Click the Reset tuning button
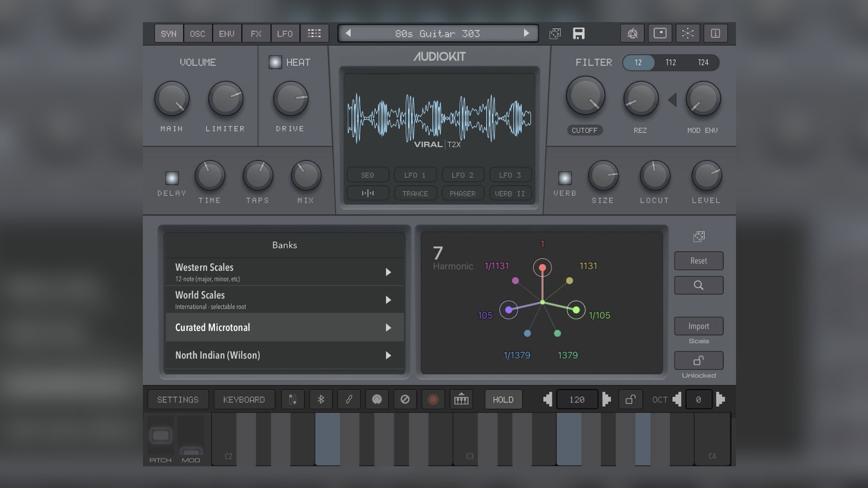The image size is (868, 488). tap(698, 261)
